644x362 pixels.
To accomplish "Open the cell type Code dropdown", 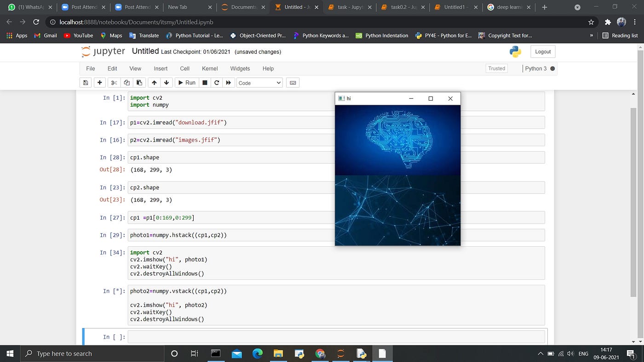I will pos(259,83).
